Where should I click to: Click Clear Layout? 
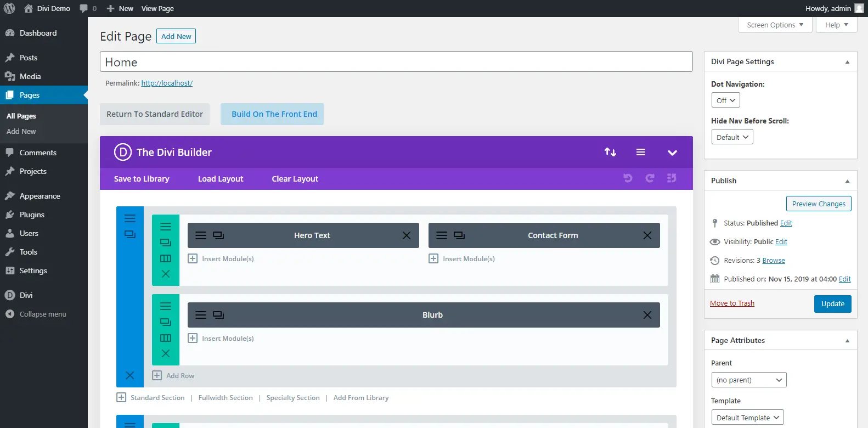(295, 179)
